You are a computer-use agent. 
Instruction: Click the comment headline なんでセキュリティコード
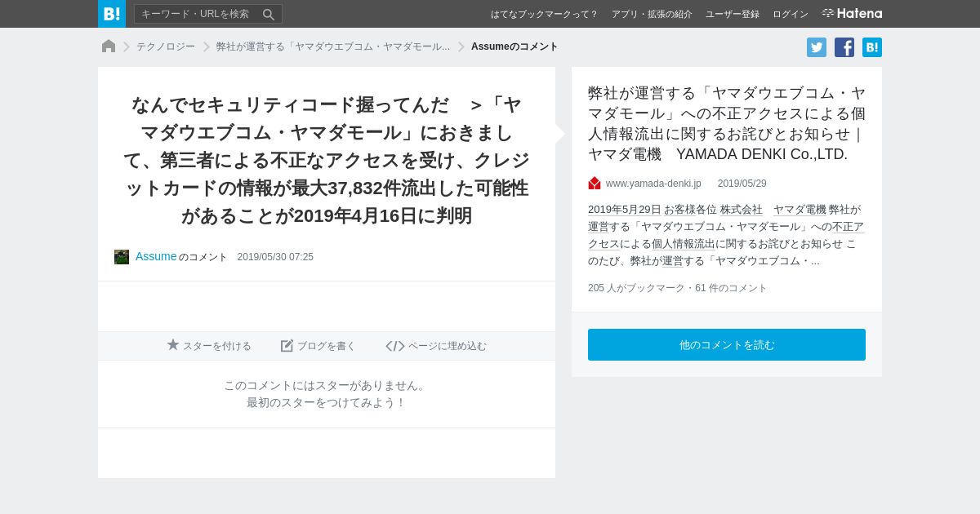327,160
